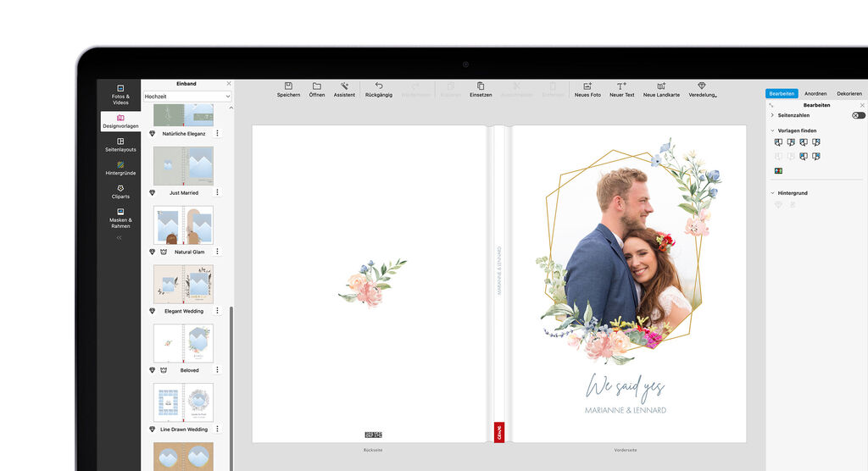The height and width of the screenshot is (471, 868).
Task: Open the three-dot menu for Just Married
Action: click(x=218, y=192)
